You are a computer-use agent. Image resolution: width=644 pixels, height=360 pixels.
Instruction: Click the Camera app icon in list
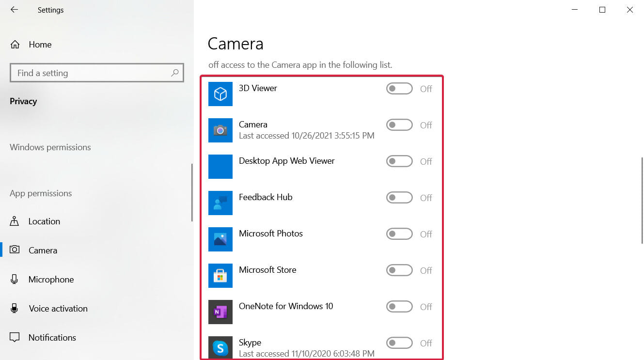point(220,130)
